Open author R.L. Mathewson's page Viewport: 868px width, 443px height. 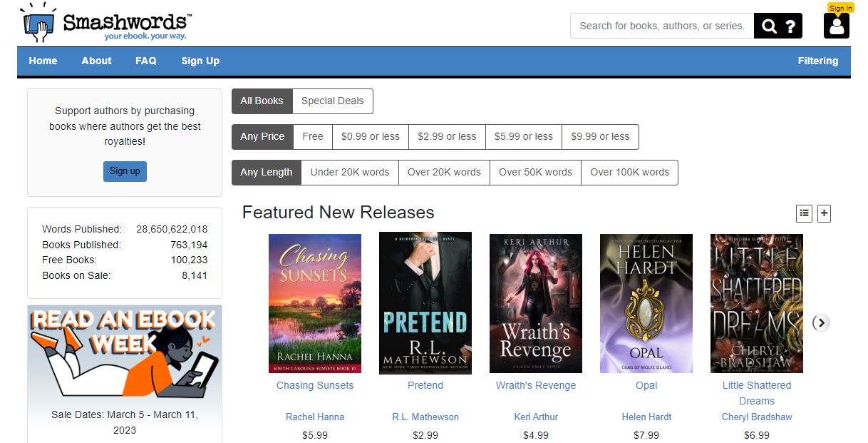[425, 417]
